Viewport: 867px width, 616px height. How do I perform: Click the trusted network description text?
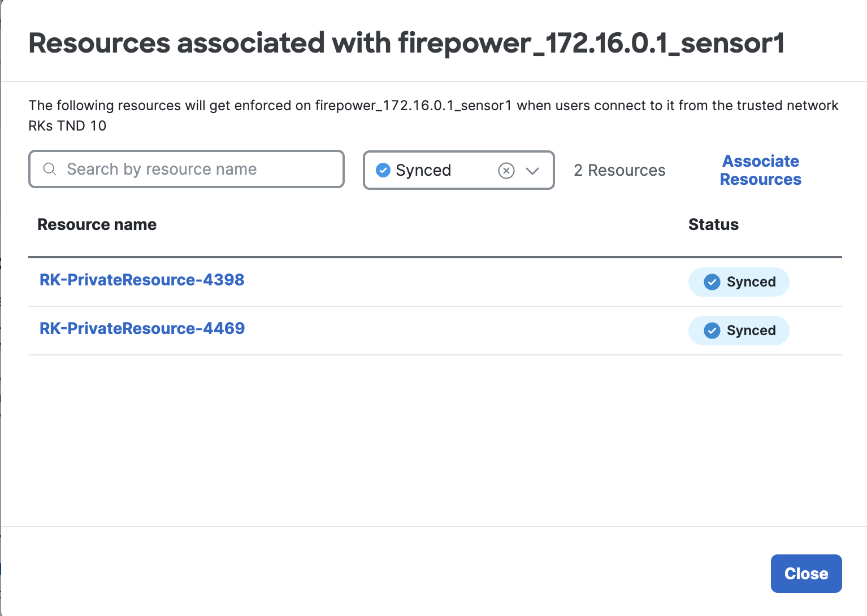point(433,106)
